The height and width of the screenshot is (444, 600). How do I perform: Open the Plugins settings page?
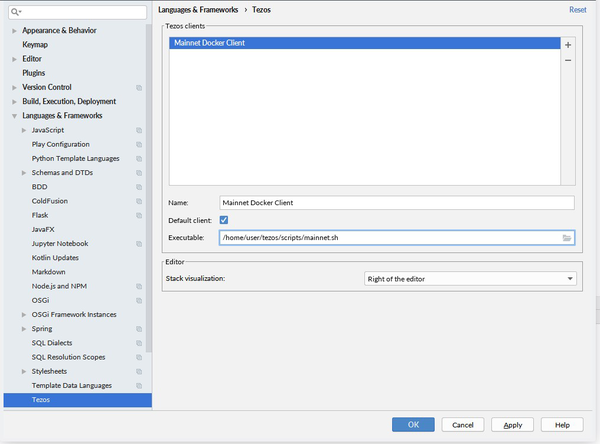pos(33,73)
